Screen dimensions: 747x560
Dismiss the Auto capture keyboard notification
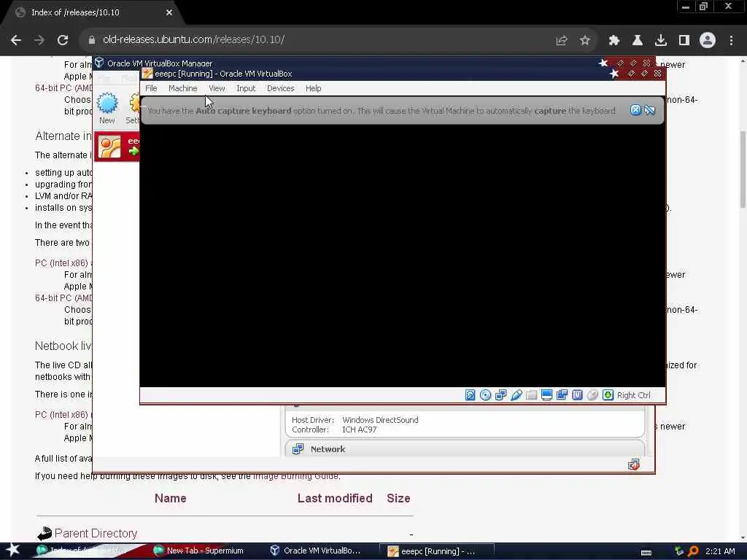(635, 111)
